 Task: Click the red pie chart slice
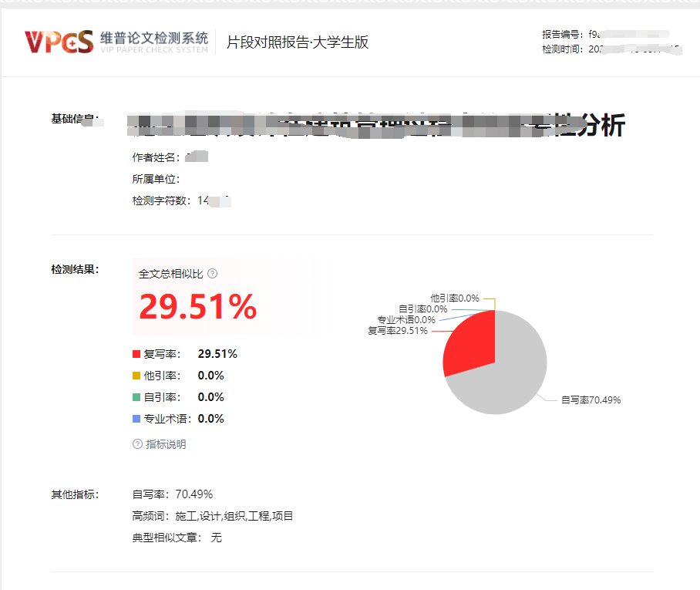471,346
